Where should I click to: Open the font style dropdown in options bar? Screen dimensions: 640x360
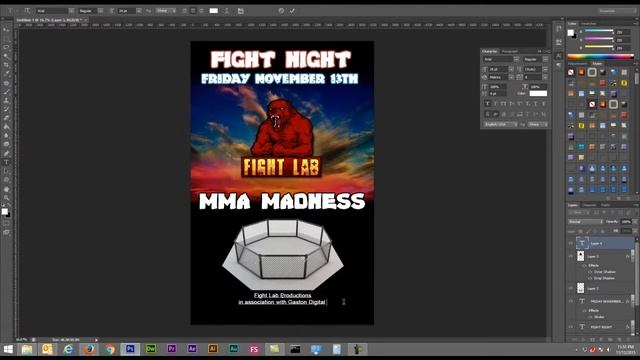(x=100, y=11)
